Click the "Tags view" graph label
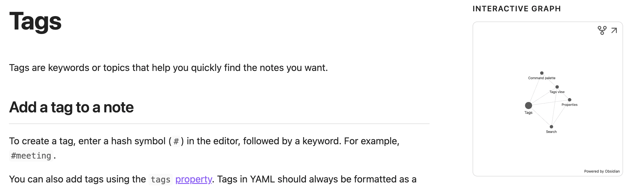 [x=557, y=92]
